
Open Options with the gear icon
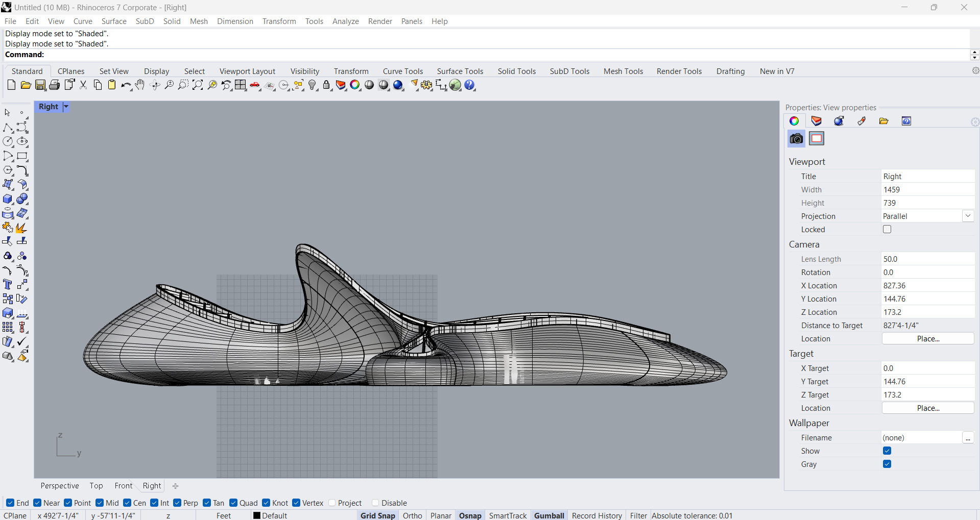coord(426,85)
